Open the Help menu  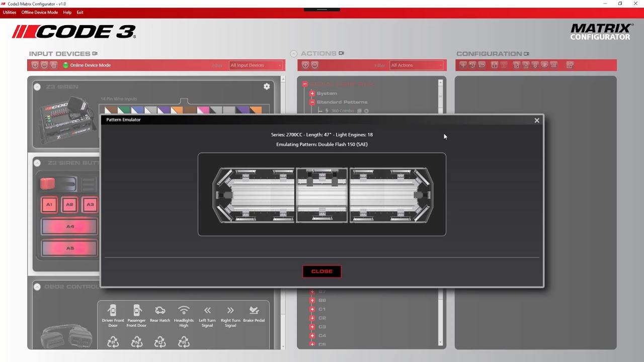point(67,12)
